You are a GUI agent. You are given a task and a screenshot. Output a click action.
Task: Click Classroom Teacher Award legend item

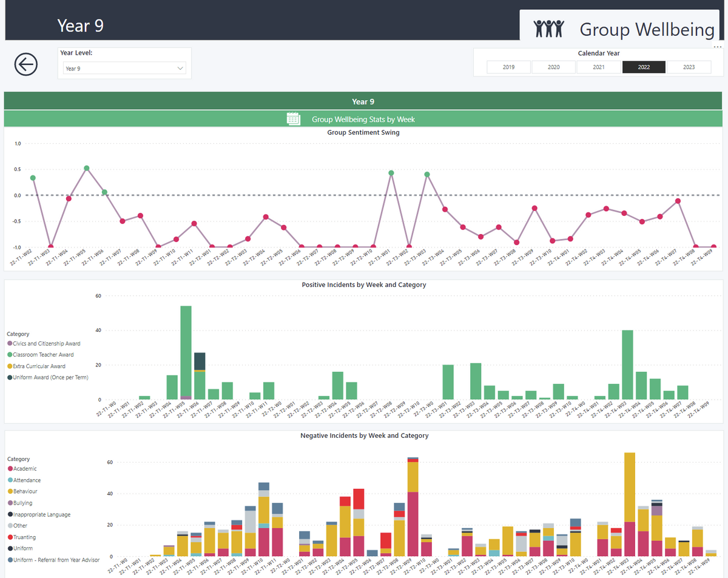click(44, 355)
